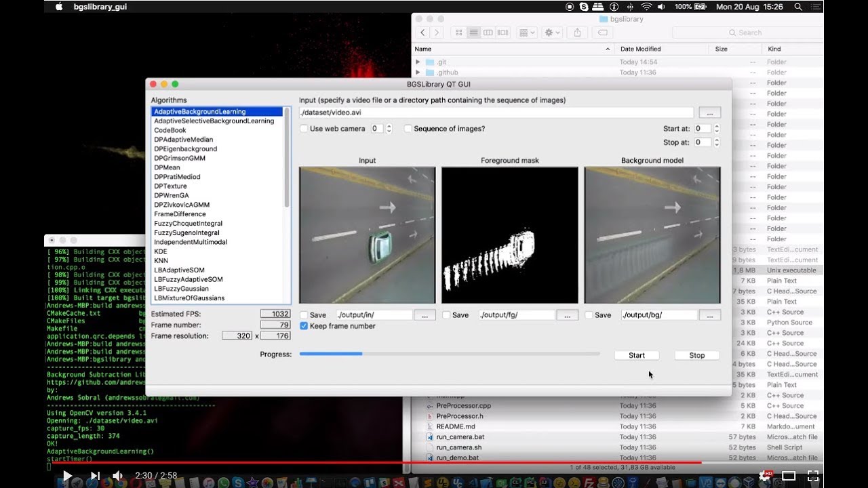Sort Finder list by Date Modified
Viewport: 868px width, 488px height.
point(661,49)
